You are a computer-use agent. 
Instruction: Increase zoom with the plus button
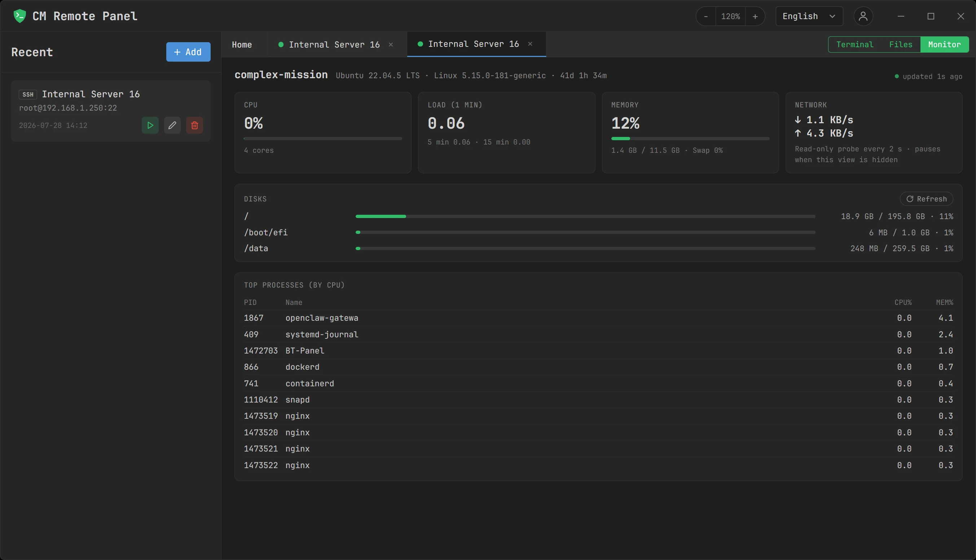tap(755, 16)
